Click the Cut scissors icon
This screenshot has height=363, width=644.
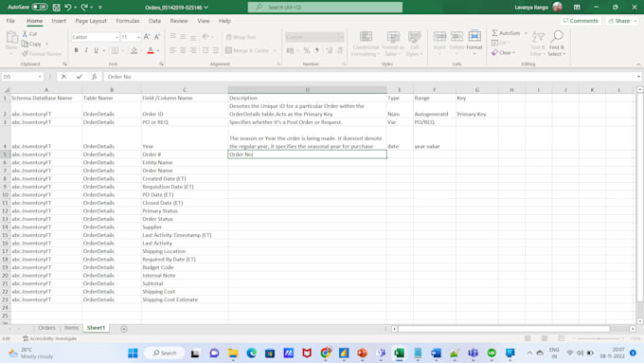[x=25, y=34]
